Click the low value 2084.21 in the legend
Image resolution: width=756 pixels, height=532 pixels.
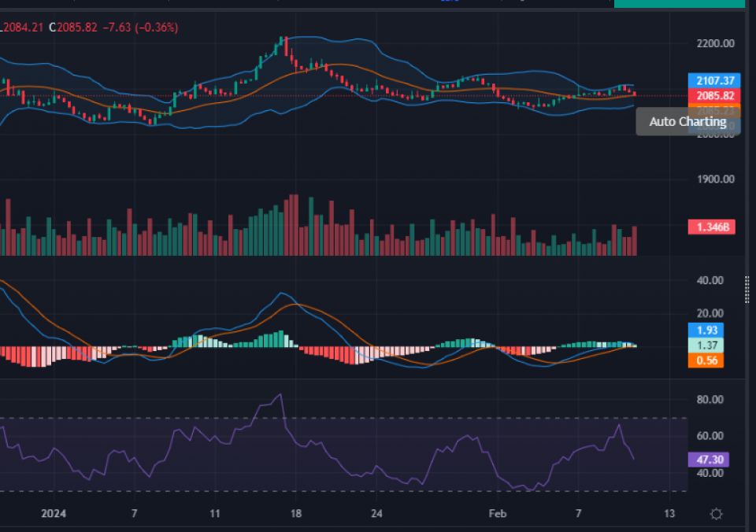(21, 28)
